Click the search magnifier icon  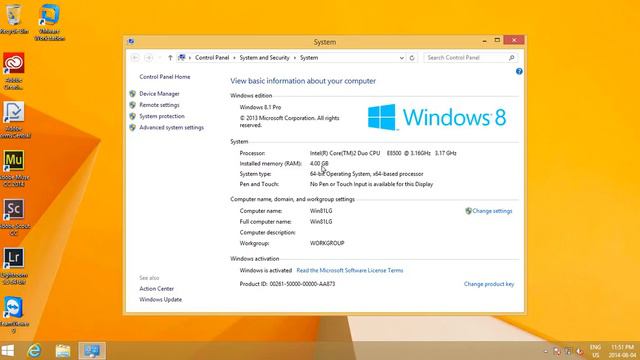point(511,58)
